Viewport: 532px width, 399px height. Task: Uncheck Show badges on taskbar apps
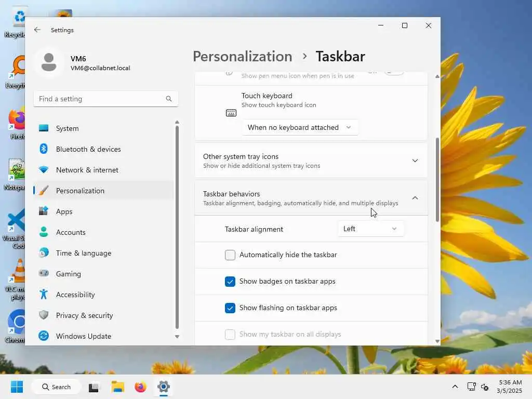click(x=230, y=281)
